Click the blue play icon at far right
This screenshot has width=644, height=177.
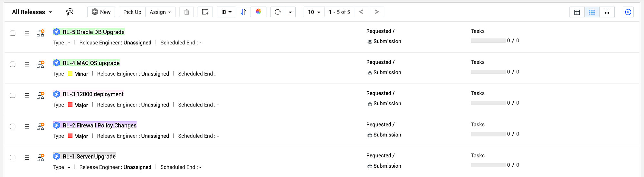pyautogui.click(x=628, y=12)
